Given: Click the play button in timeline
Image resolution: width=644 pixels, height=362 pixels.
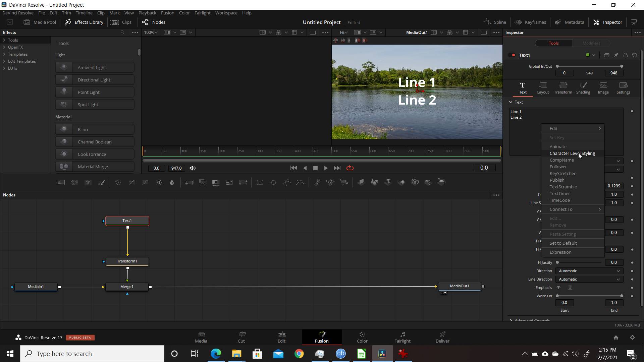Looking at the screenshot, I should pos(326,168).
